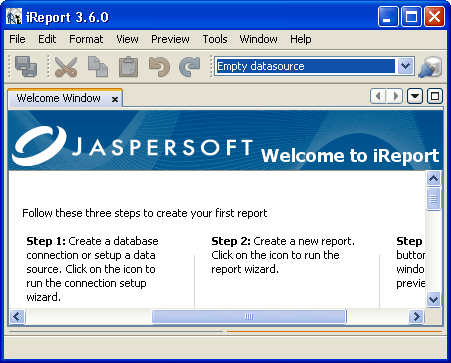Viewport: 451px width, 363px height.
Task: Open the View menu
Action: pyautogui.click(x=127, y=39)
